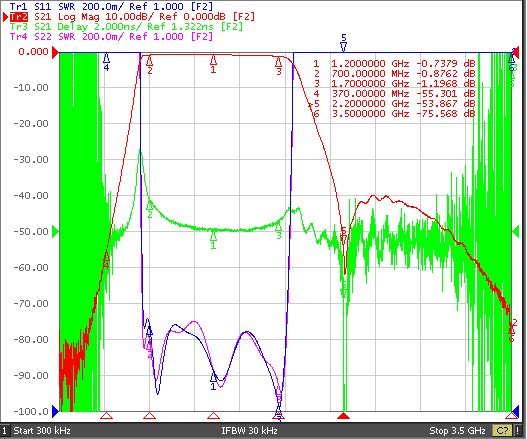Click the Stop 3.5 GHz field

(x=457, y=431)
